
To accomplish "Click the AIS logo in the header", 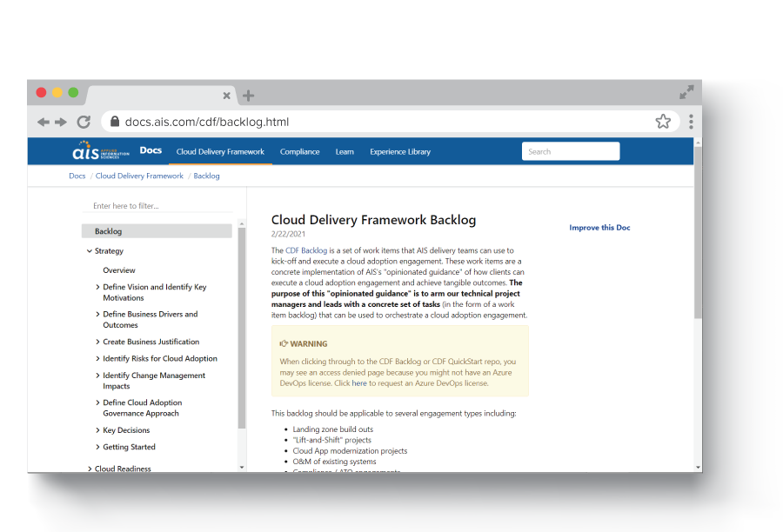I will coord(101,150).
